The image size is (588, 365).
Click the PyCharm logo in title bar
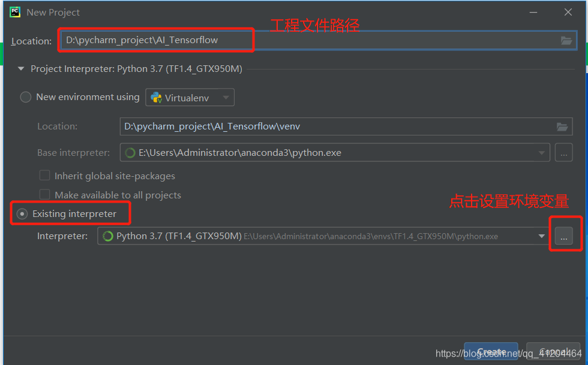tap(15, 12)
